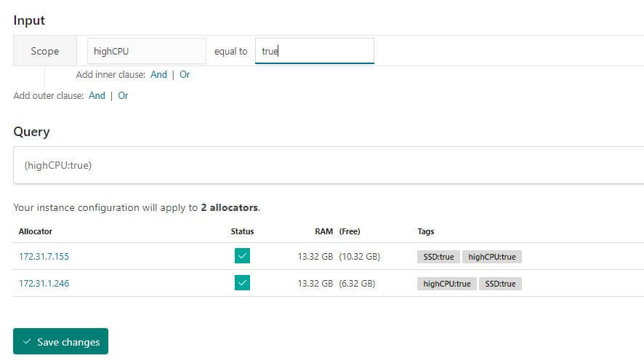Click the Allocator column header

(x=36, y=231)
